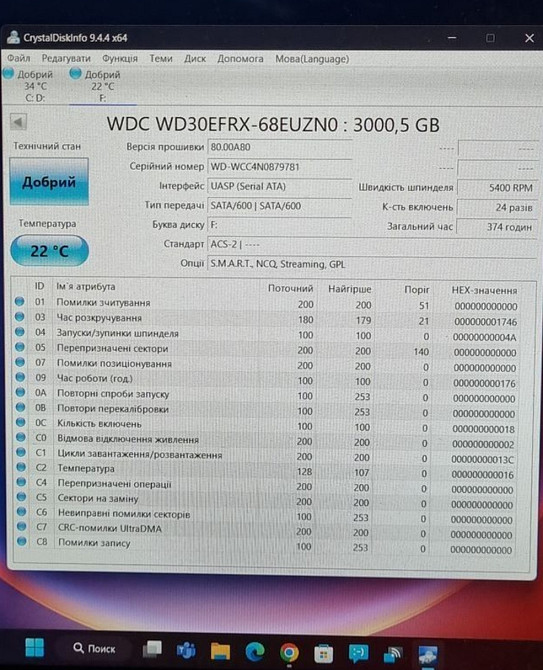Click status dot for Помилки запису row
The image size is (543, 670).
pos(22,542)
